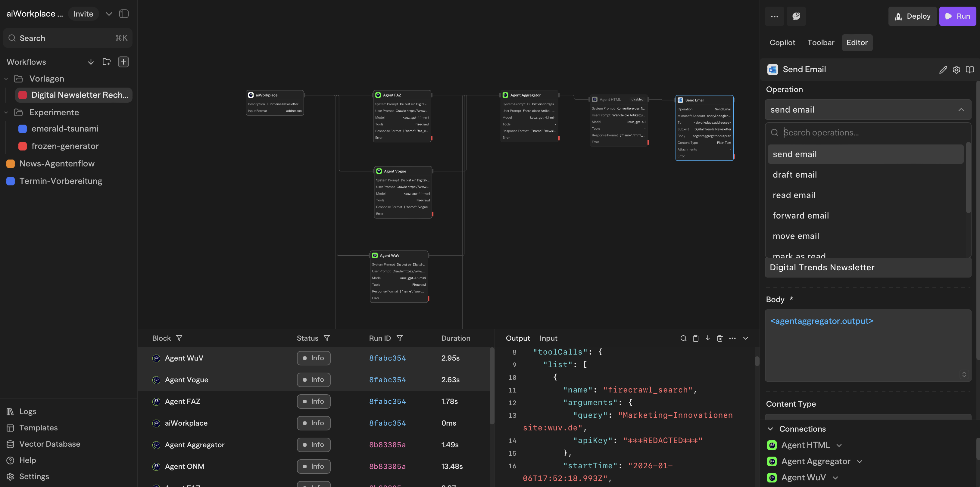Collapse the Vorlagen folder

[x=6, y=79]
